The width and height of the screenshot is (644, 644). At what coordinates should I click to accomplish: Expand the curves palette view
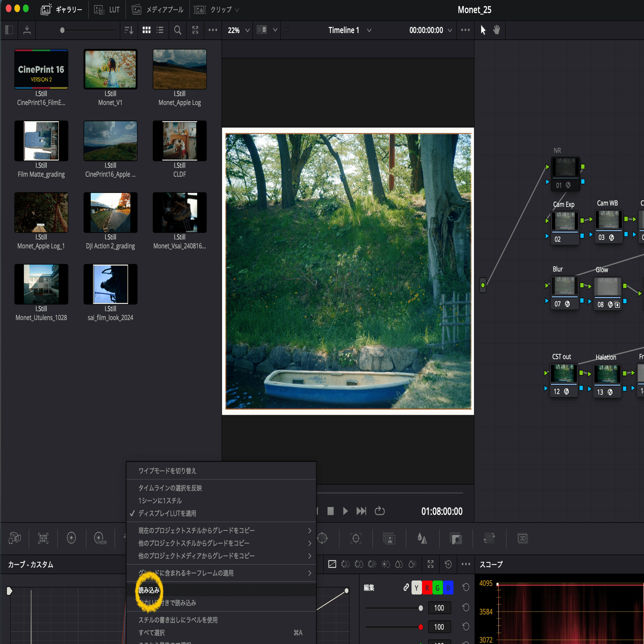click(x=431, y=564)
